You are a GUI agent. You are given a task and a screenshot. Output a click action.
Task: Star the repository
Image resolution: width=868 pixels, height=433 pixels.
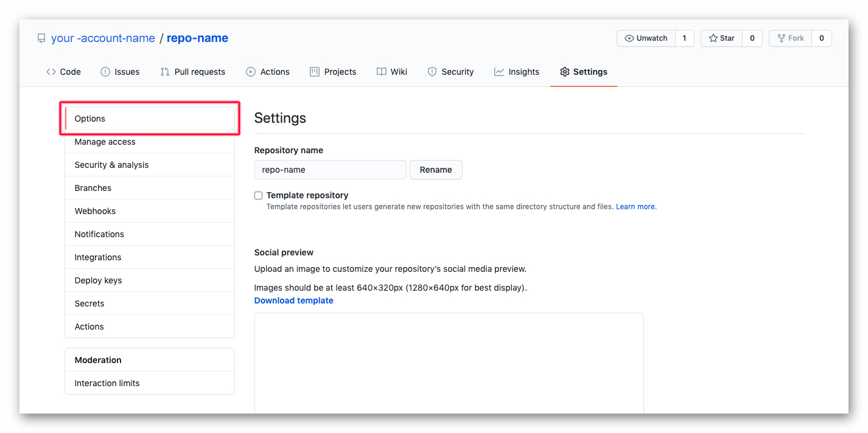coord(721,38)
